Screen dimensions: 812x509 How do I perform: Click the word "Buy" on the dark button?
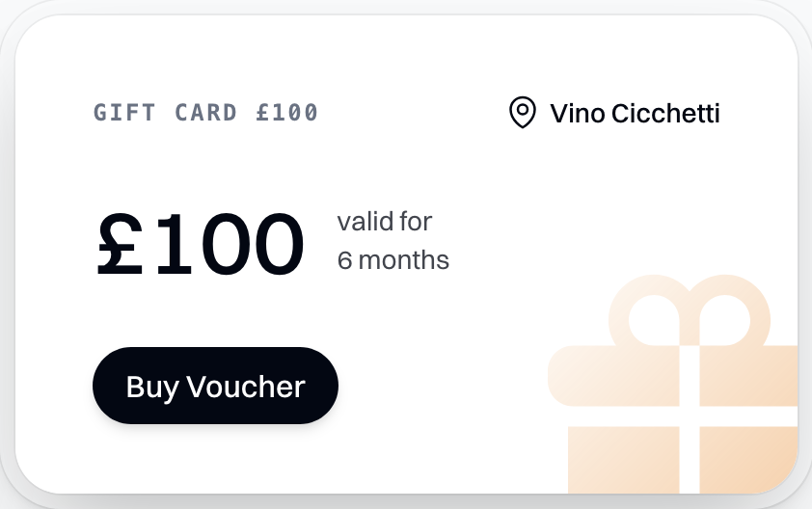[x=152, y=387]
